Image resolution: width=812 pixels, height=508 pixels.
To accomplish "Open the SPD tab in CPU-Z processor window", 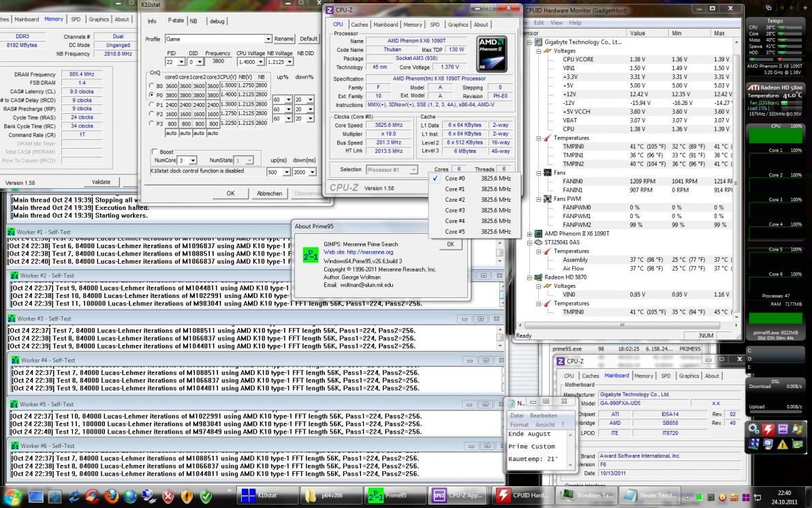I will click(x=435, y=25).
